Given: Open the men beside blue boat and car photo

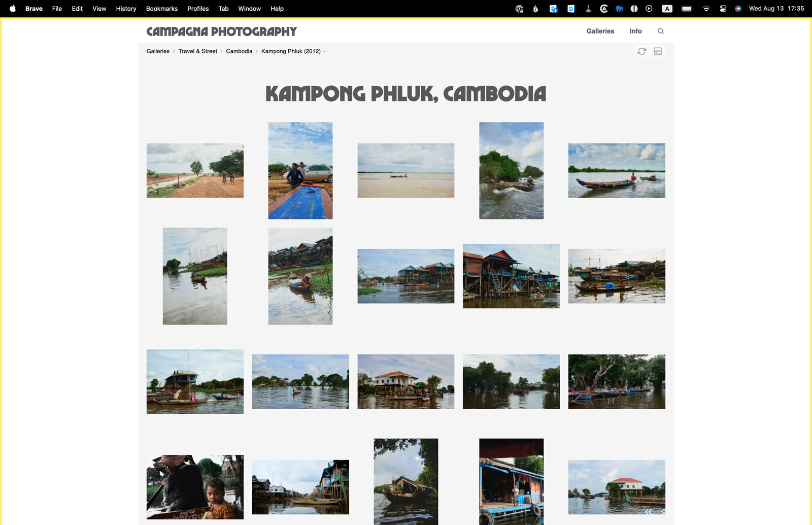Looking at the screenshot, I should 300,171.
